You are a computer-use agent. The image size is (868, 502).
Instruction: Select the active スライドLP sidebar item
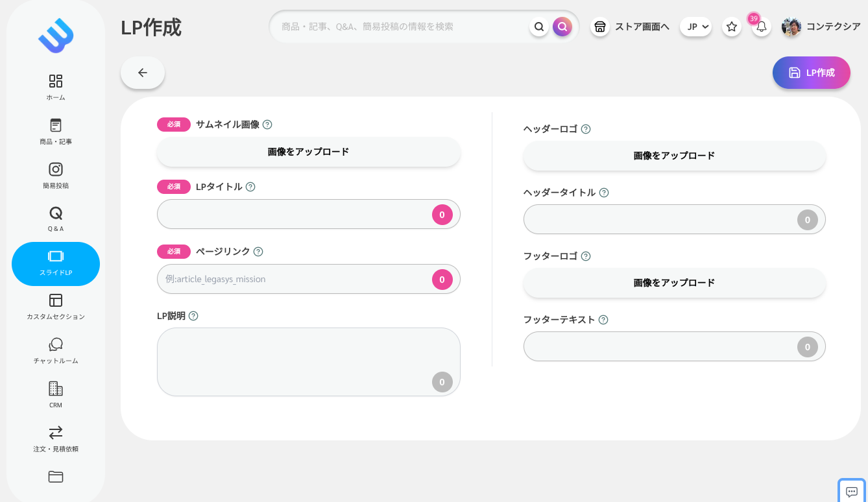tap(55, 263)
